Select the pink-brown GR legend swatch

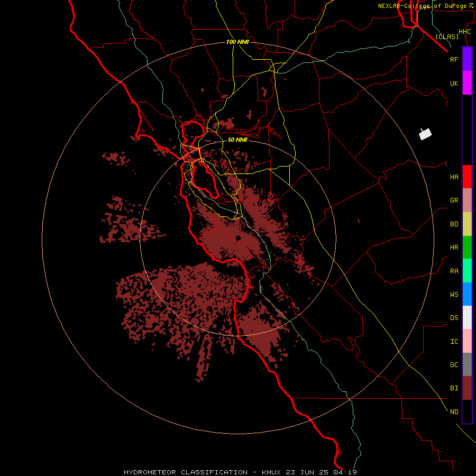467,200
